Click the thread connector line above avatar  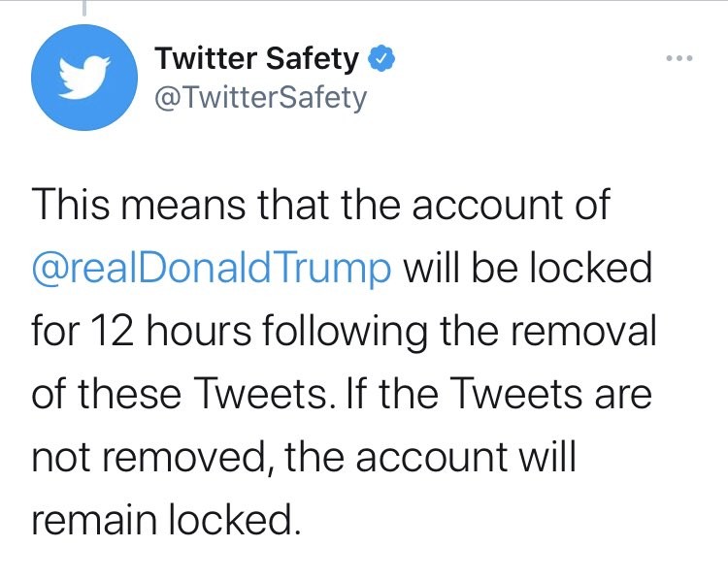(83, 9)
